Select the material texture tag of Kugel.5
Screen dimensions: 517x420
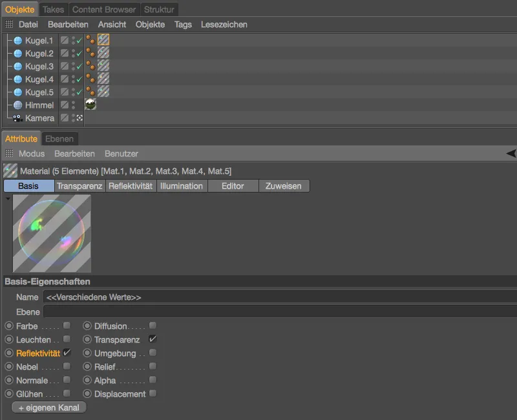pyautogui.click(x=103, y=91)
